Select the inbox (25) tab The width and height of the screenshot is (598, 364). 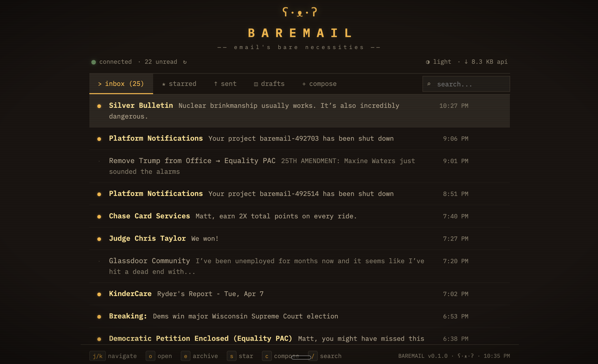(121, 84)
